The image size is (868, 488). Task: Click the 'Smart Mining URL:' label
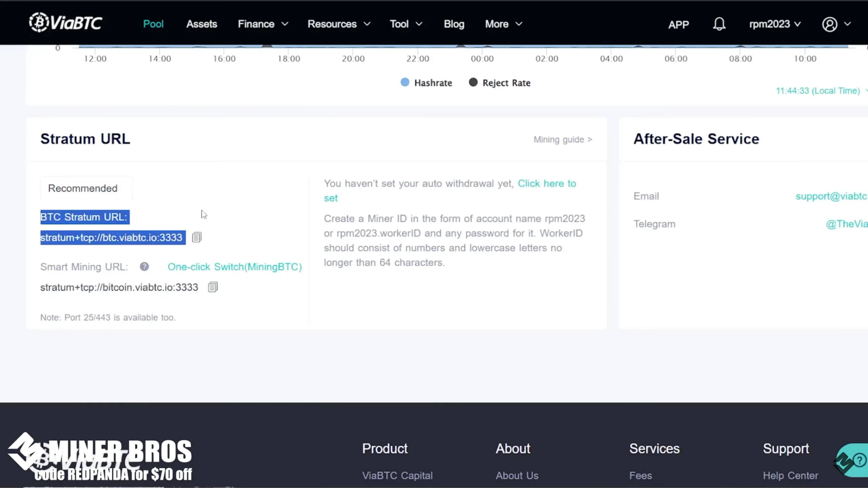point(84,267)
